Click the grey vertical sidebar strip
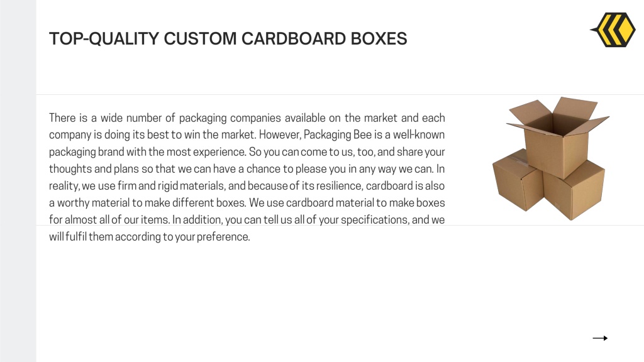644x362 pixels. pyautogui.click(x=18, y=181)
